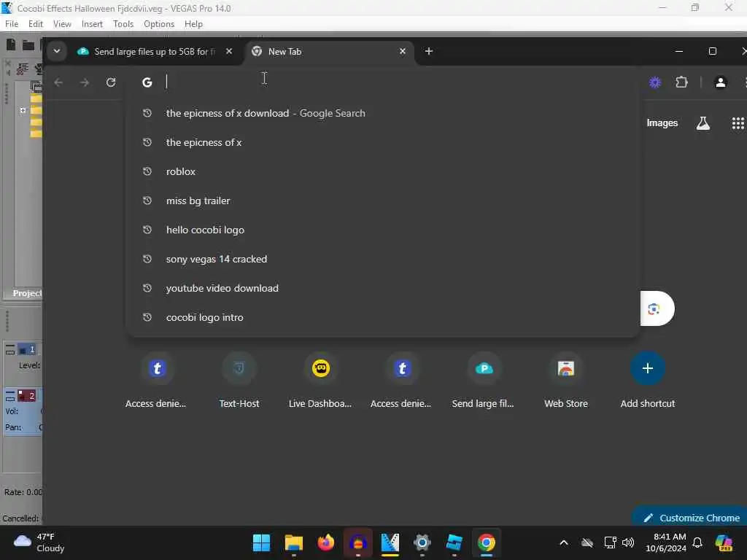Choose youtube video download suggestion
The image size is (747, 560).
382,288
